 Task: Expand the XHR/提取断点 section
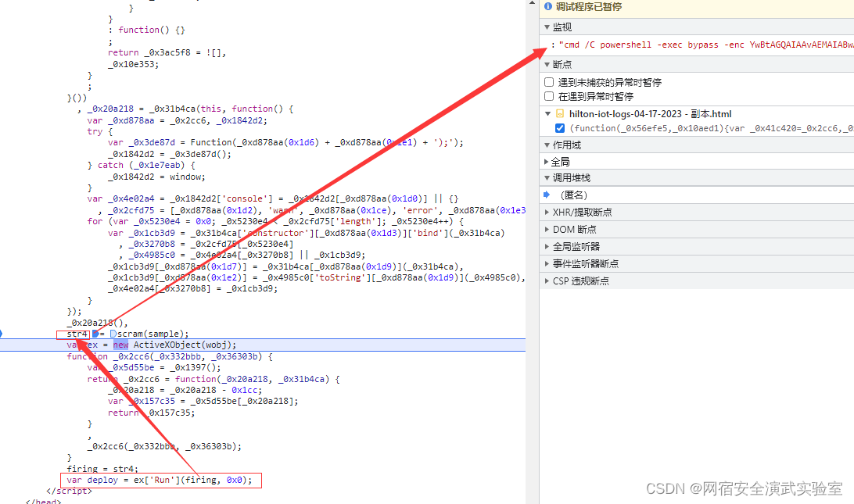[x=547, y=213]
